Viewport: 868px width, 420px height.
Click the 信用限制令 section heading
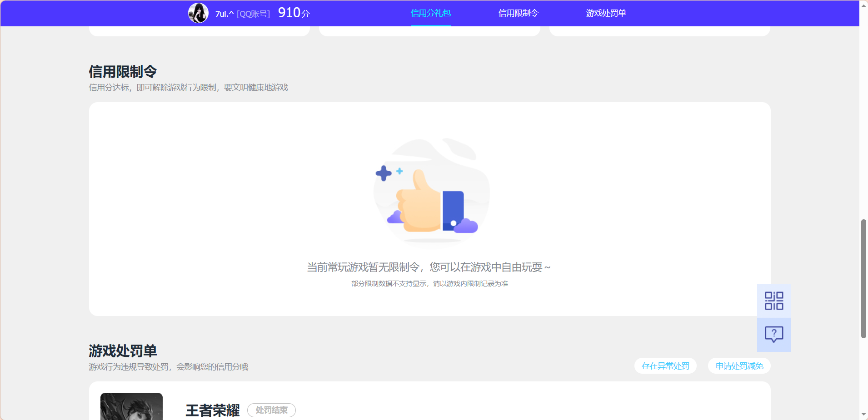[x=122, y=71]
